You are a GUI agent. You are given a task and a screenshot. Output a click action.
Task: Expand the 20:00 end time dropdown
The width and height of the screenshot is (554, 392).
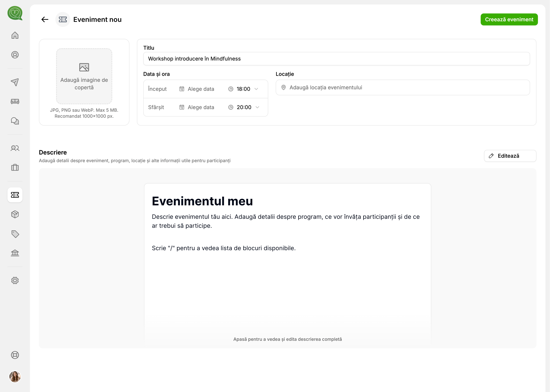(257, 107)
